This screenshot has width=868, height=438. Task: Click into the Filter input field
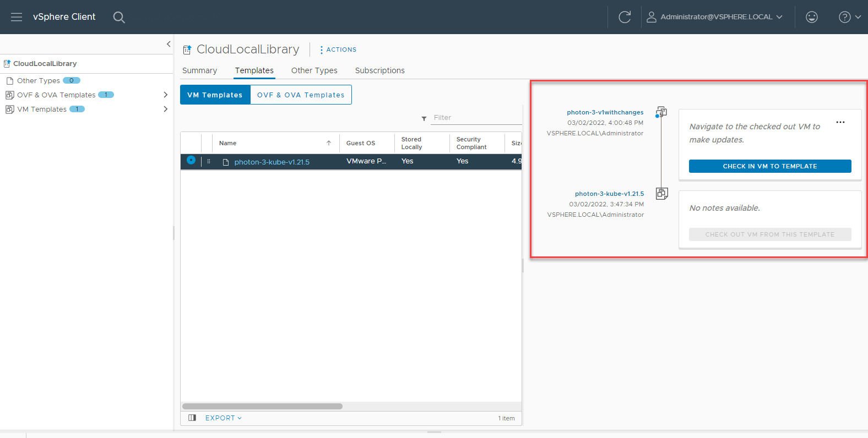coord(476,118)
